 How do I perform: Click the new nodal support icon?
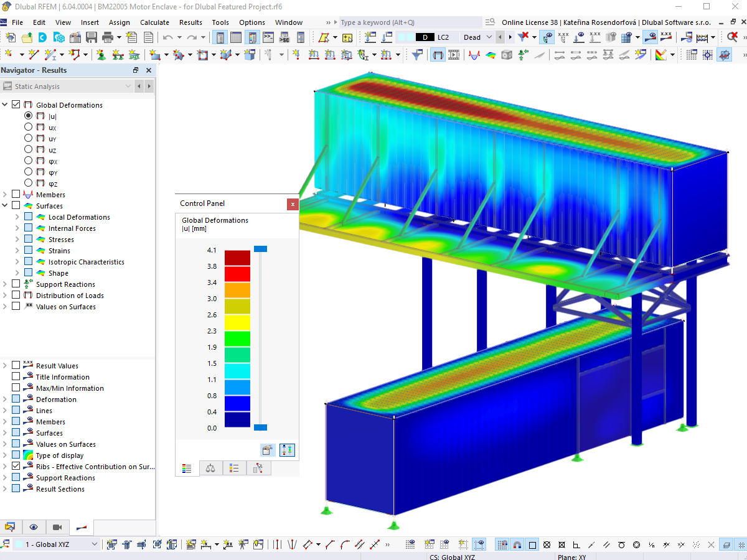pos(101,55)
